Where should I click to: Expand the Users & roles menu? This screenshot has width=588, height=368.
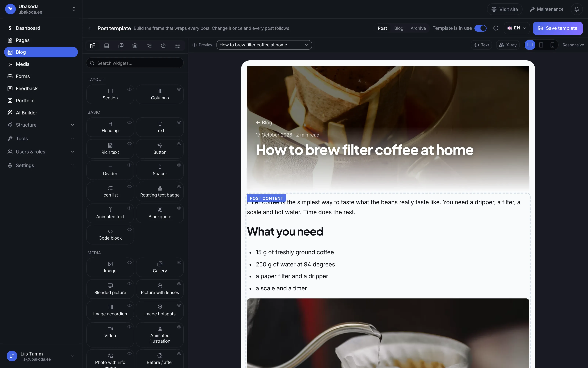pyautogui.click(x=41, y=152)
